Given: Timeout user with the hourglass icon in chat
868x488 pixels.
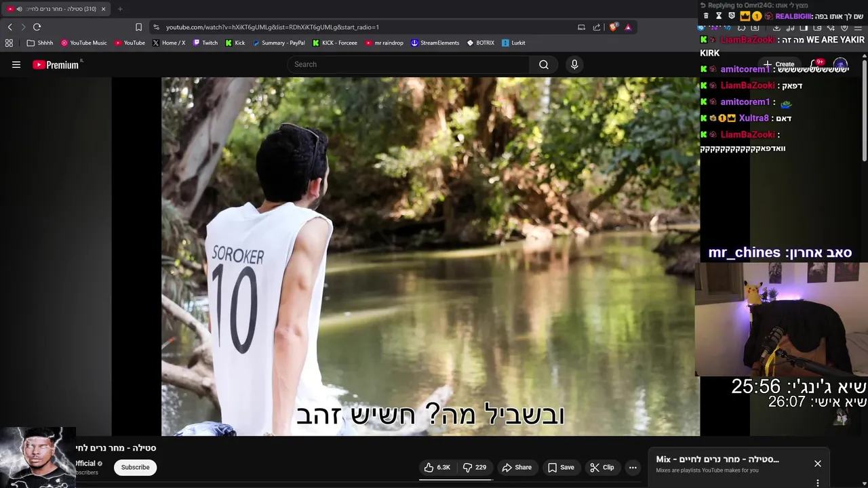Looking at the screenshot, I should coord(719,16).
